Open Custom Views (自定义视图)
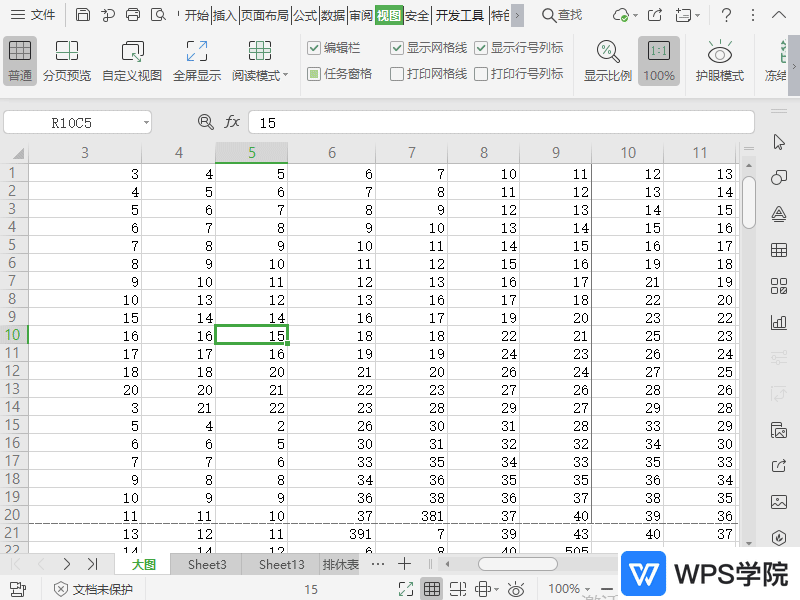The image size is (800, 600). point(132,60)
